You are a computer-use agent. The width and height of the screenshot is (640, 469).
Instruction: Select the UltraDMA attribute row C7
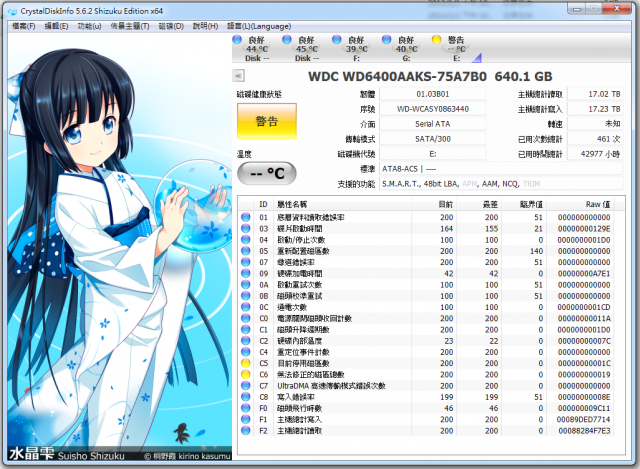point(426,386)
